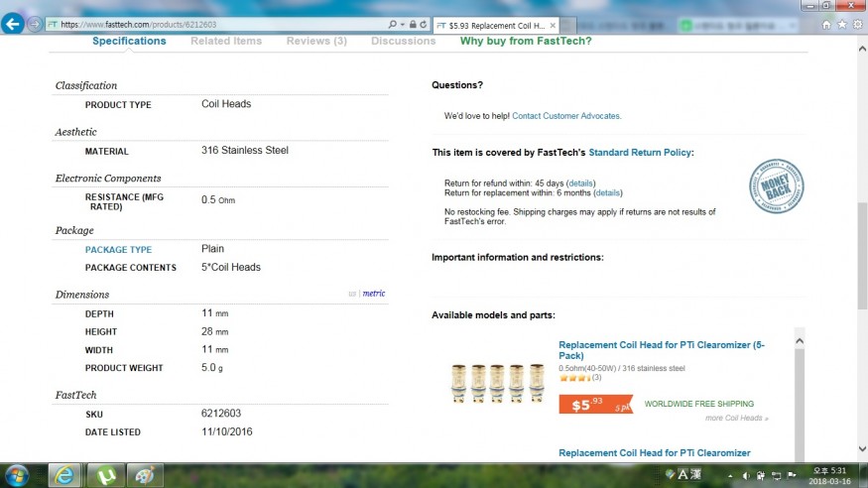Click the Coil Heads product type value
868x488 pixels.
coord(226,104)
